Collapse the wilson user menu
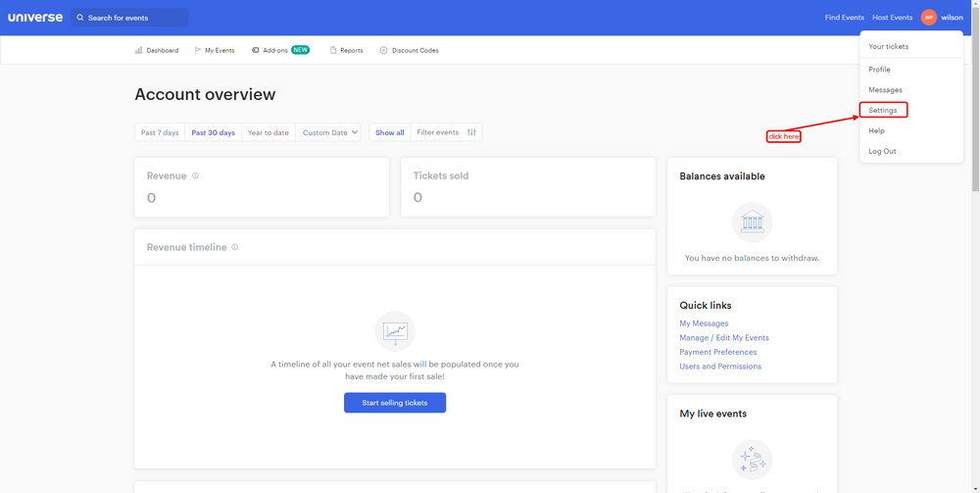This screenshot has width=980, height=493. click(952, 18)
